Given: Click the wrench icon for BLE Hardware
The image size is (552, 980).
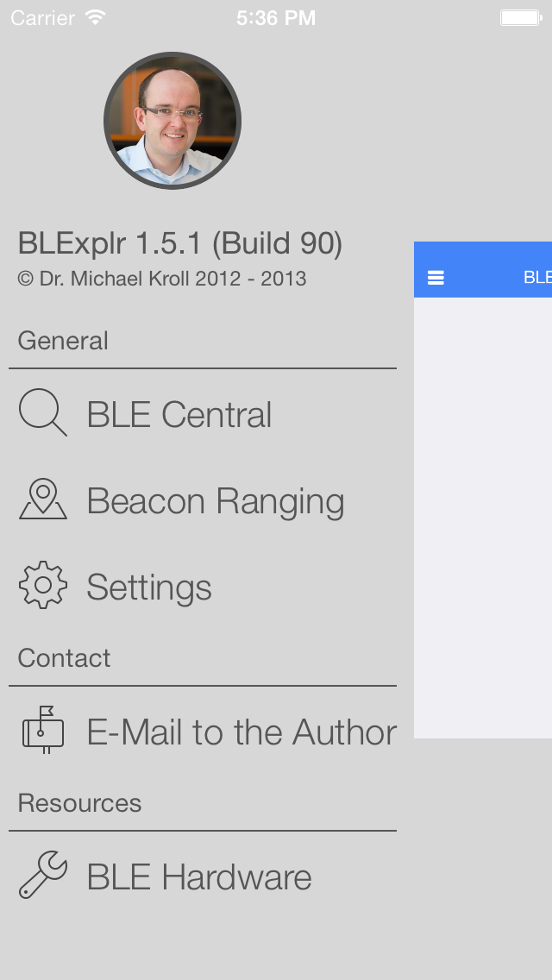Looking at the screenshot, I should tap(42, 875).
